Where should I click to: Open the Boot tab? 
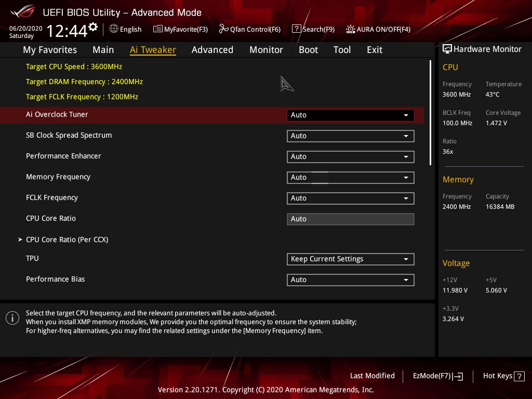click(308, 50)
